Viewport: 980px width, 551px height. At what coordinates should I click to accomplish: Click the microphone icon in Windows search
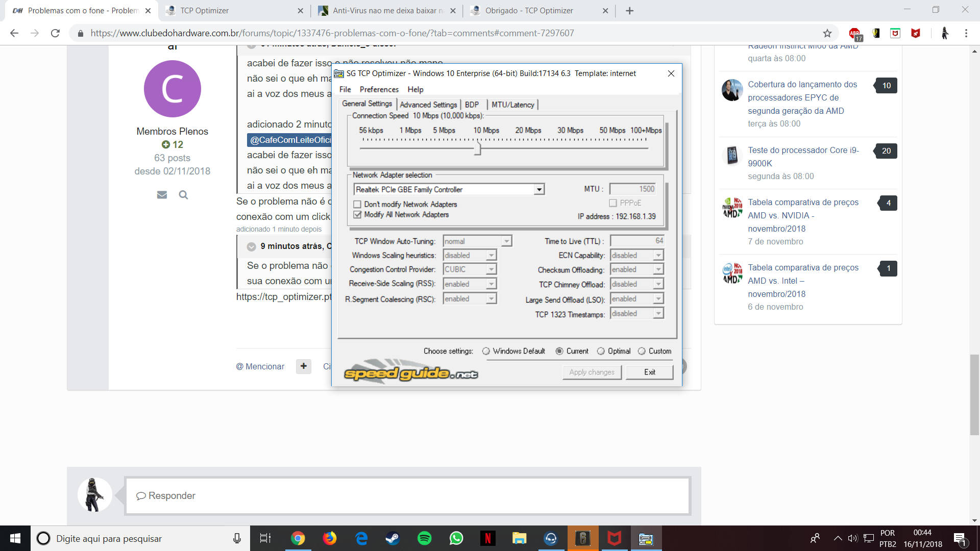237,538
